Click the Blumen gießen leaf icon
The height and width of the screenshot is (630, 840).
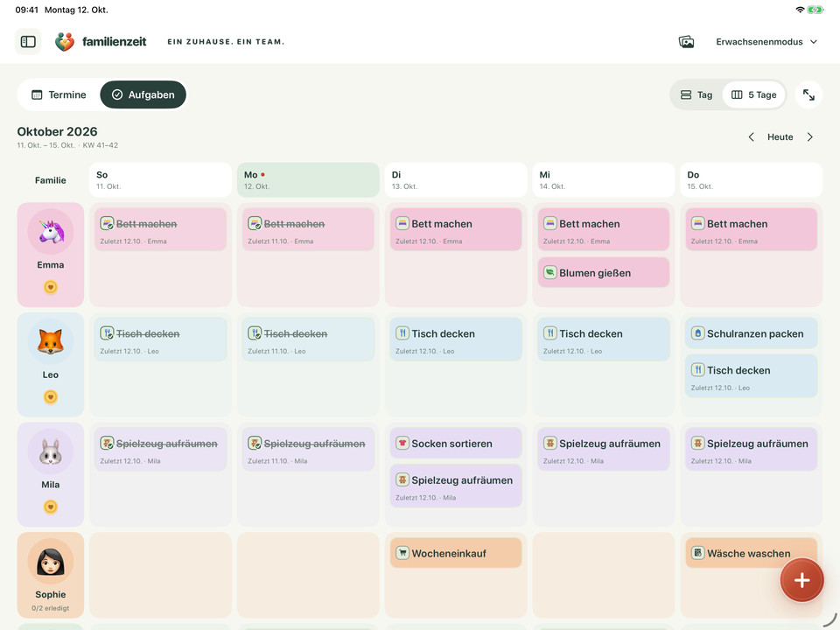550,273
